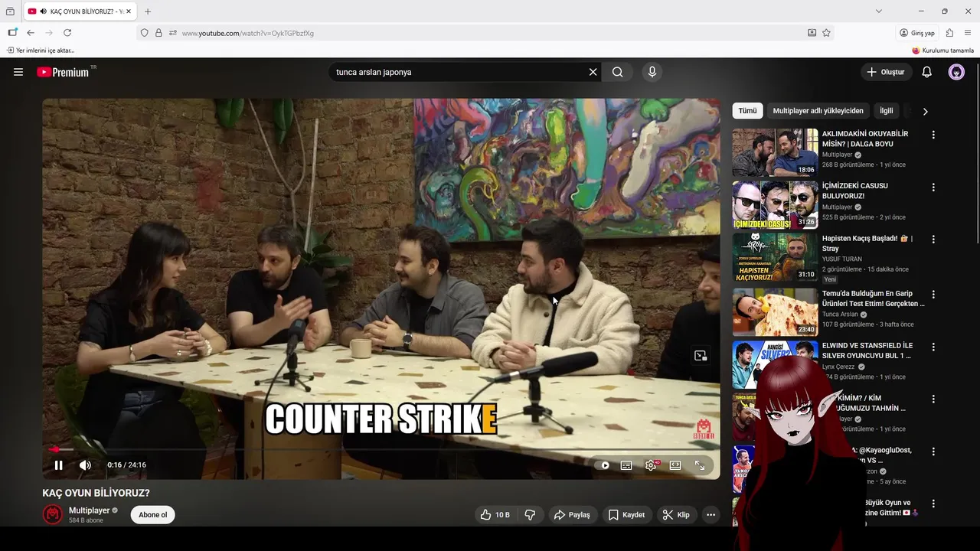This screenshot has height=551, width=980.
Task: Open the Multiplayer channel name link
Action: click(x=89, y=510)
